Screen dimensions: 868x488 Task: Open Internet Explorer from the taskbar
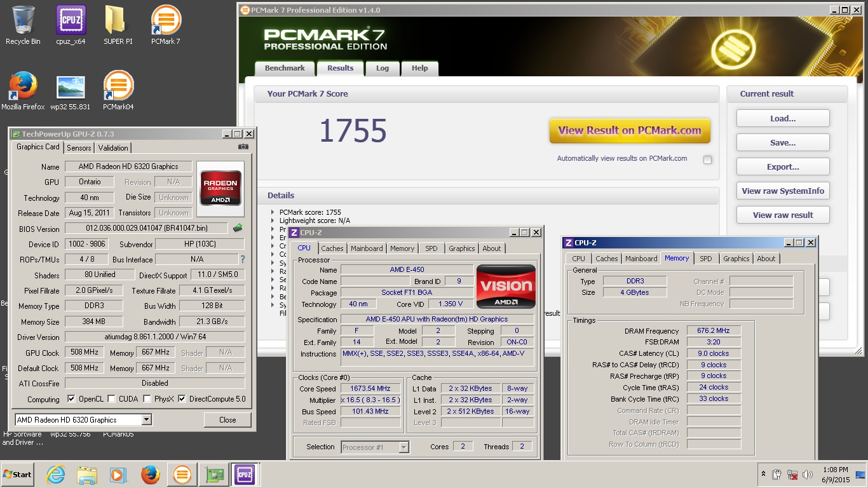[x=56, y=475]
